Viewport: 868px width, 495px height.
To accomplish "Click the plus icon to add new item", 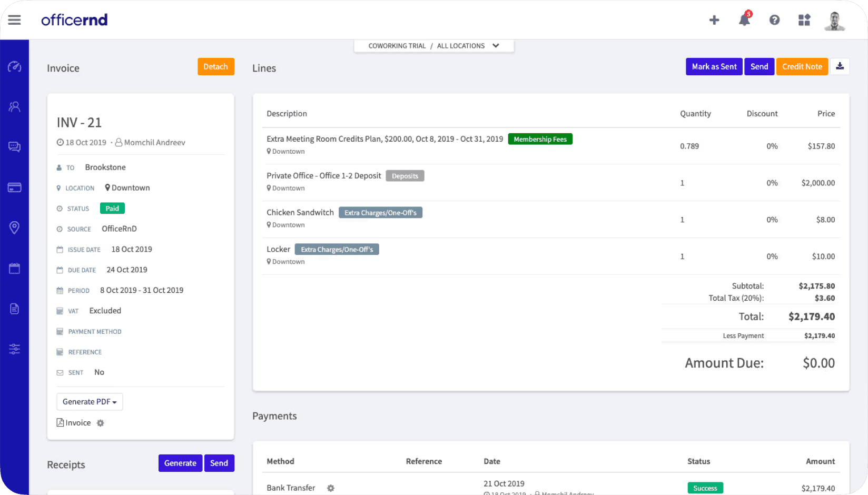I will 714,19.
